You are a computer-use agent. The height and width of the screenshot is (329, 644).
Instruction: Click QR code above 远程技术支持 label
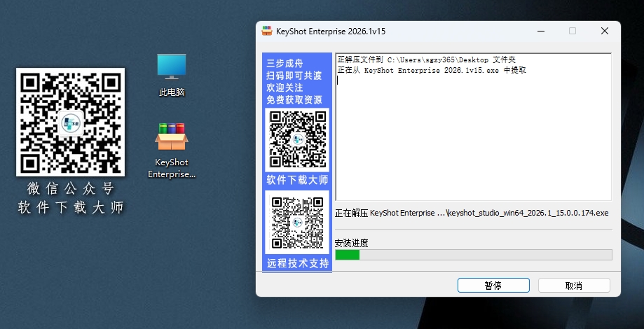click(297, 223)
